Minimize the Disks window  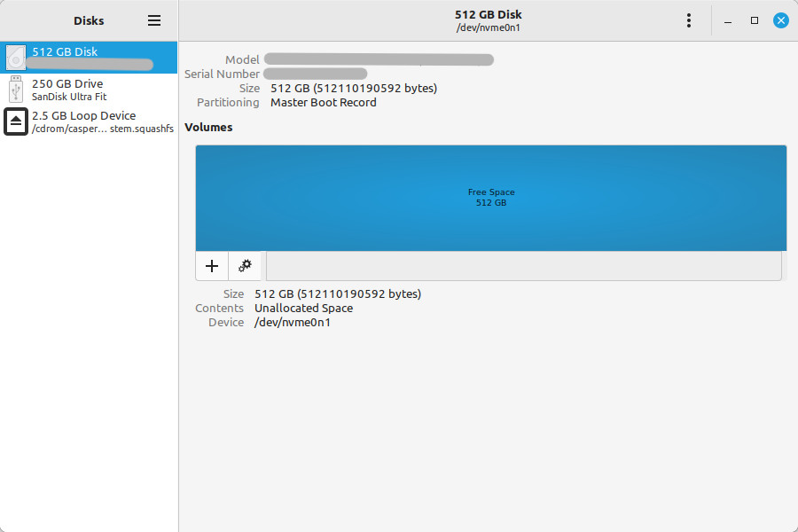click(x=728, y=20)
